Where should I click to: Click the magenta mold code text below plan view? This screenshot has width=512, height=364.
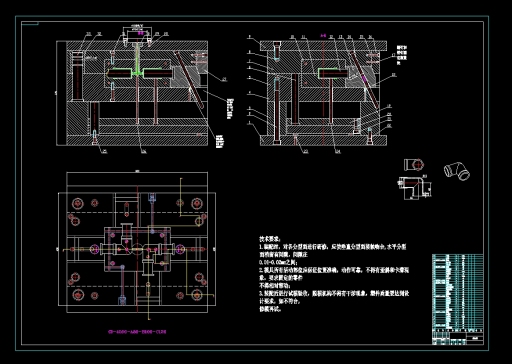tap(137, 332)
